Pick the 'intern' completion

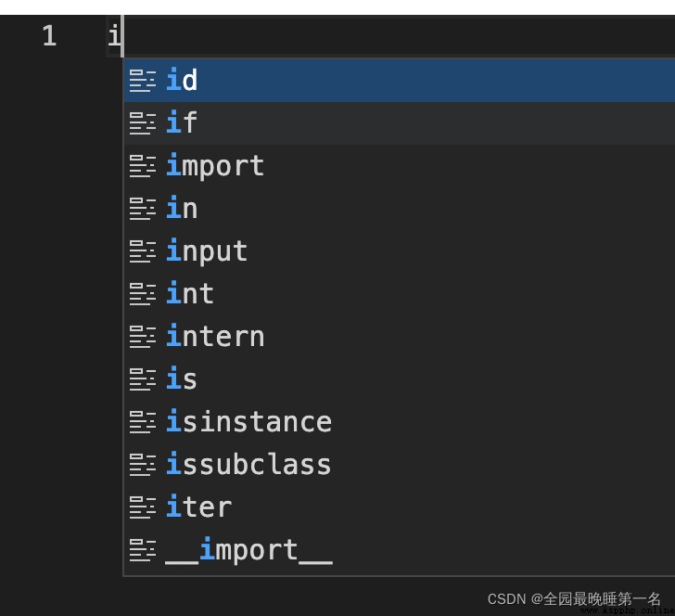pyautogui.click(x=399, y=337)
